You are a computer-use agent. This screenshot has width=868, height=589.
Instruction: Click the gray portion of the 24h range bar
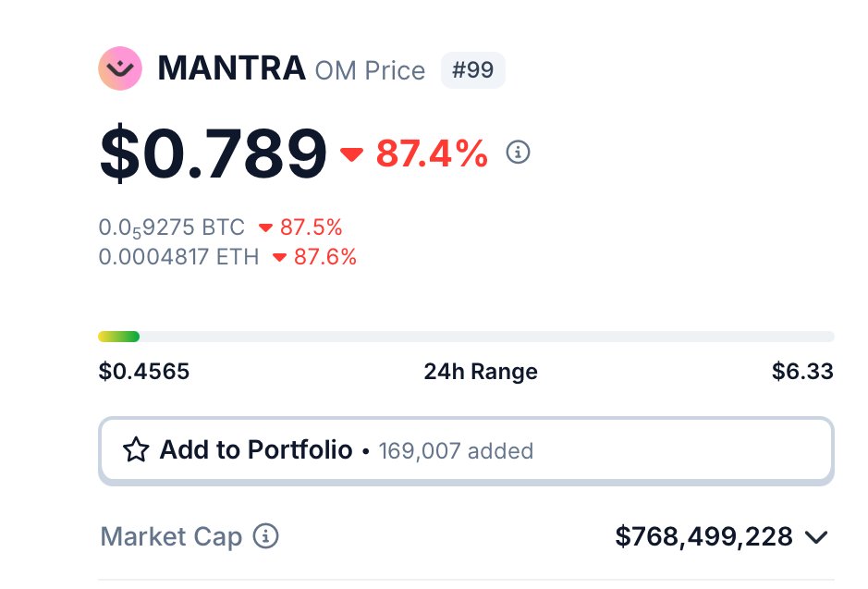[x=486, y=336]
